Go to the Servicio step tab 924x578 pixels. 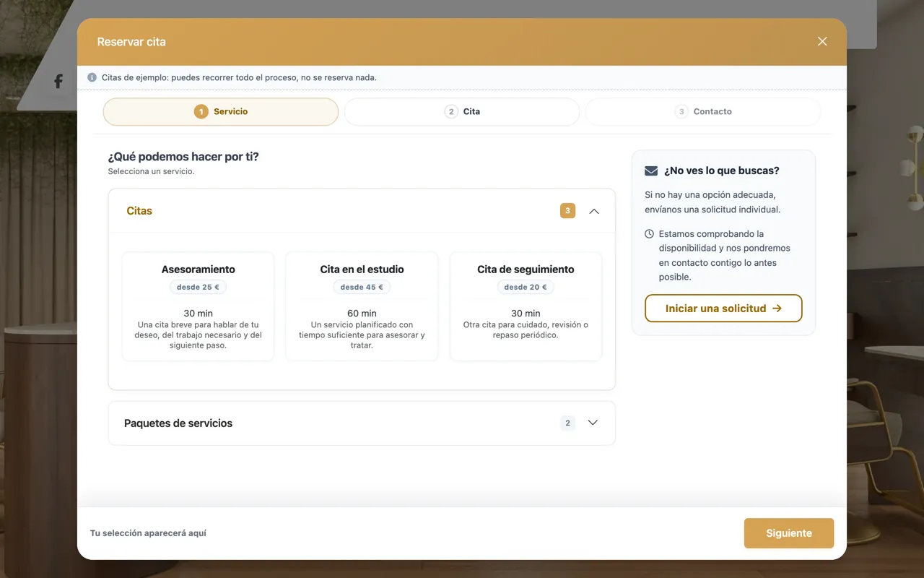click(x=221, y=112)
